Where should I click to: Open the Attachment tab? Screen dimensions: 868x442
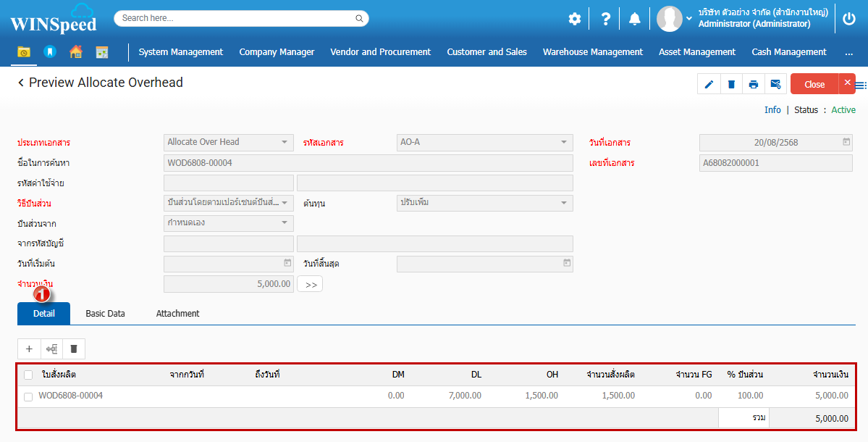coord(177,314)
